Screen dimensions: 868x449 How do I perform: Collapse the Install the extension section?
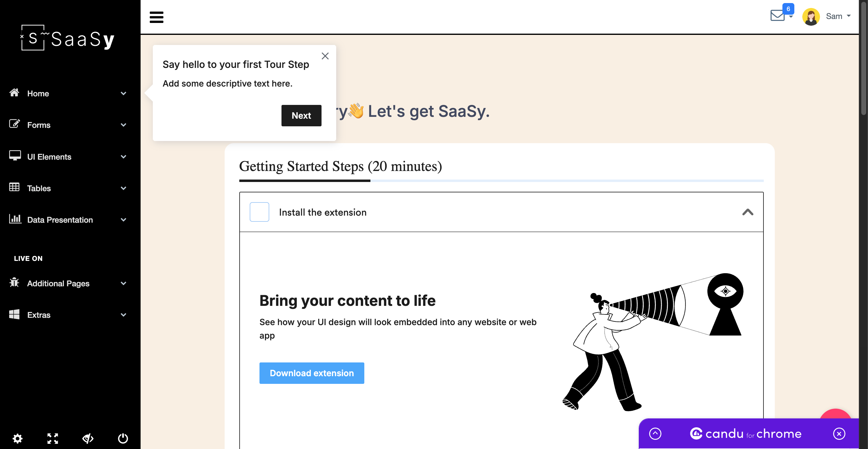tap(747, 212)
